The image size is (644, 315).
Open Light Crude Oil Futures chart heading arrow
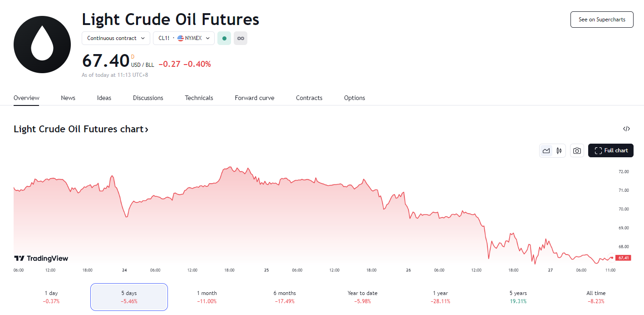pos(146,130)
